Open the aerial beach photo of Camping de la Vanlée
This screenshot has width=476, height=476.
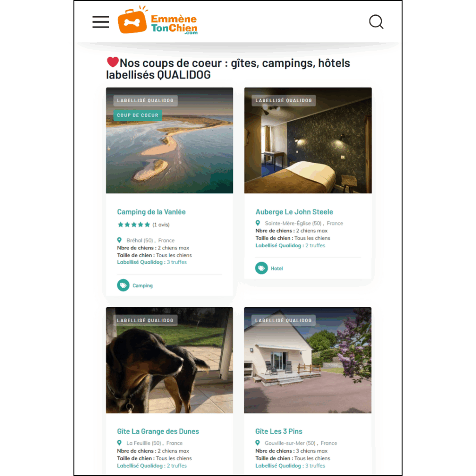click(x=169, y=140)
